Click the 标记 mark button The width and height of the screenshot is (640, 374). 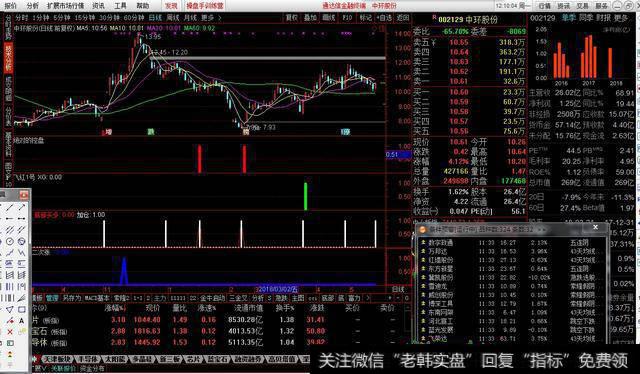coord(366,18)
